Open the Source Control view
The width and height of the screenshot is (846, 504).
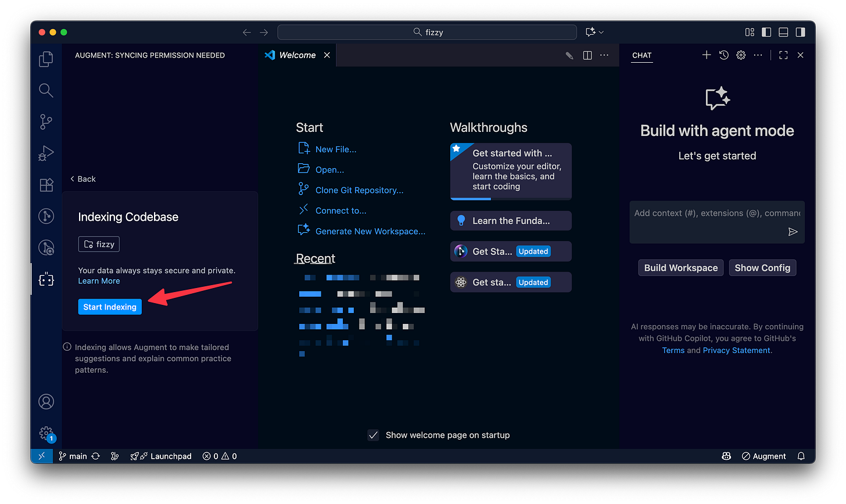[45, 121]
